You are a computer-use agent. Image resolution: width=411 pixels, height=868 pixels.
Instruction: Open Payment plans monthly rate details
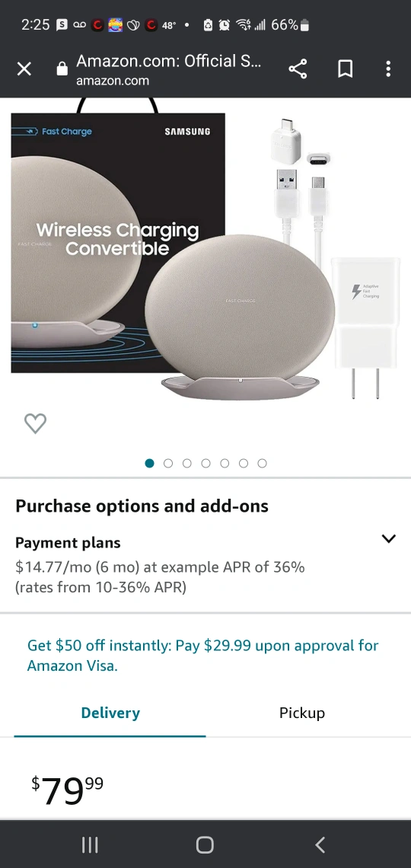click(160, 577)
